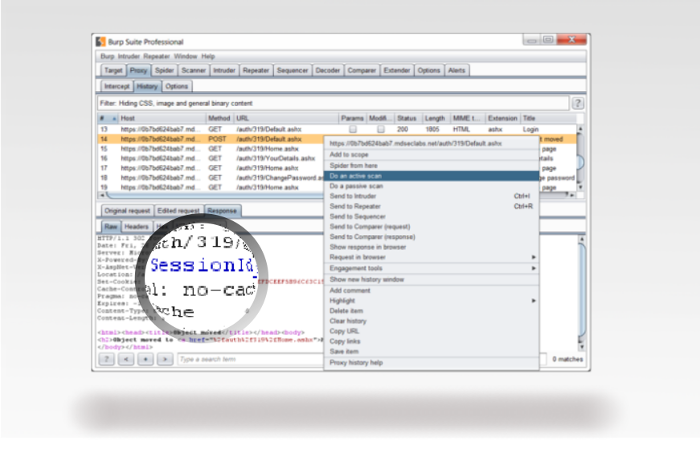Click the search term input field
The width and height of the screenshot is (700, 450).
(x=250, y=359)
